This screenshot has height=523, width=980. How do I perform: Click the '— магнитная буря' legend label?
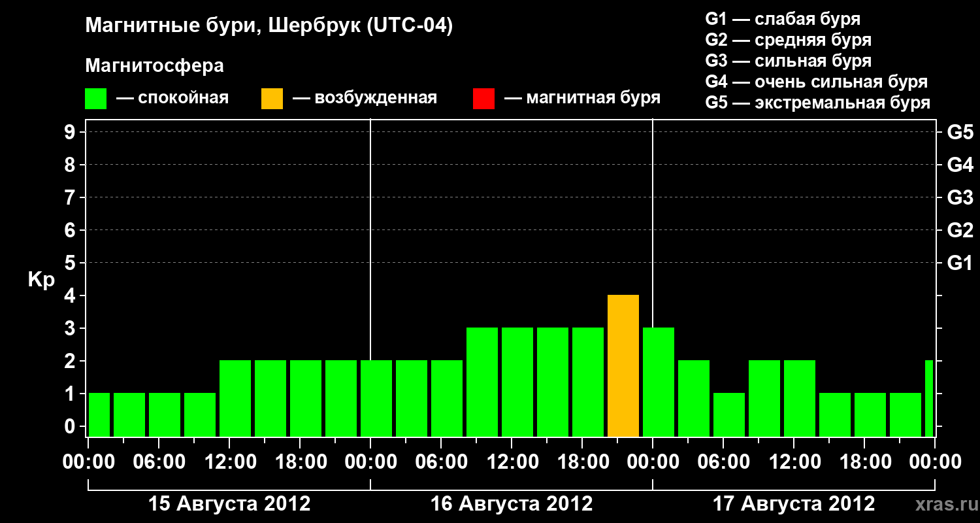583,99
